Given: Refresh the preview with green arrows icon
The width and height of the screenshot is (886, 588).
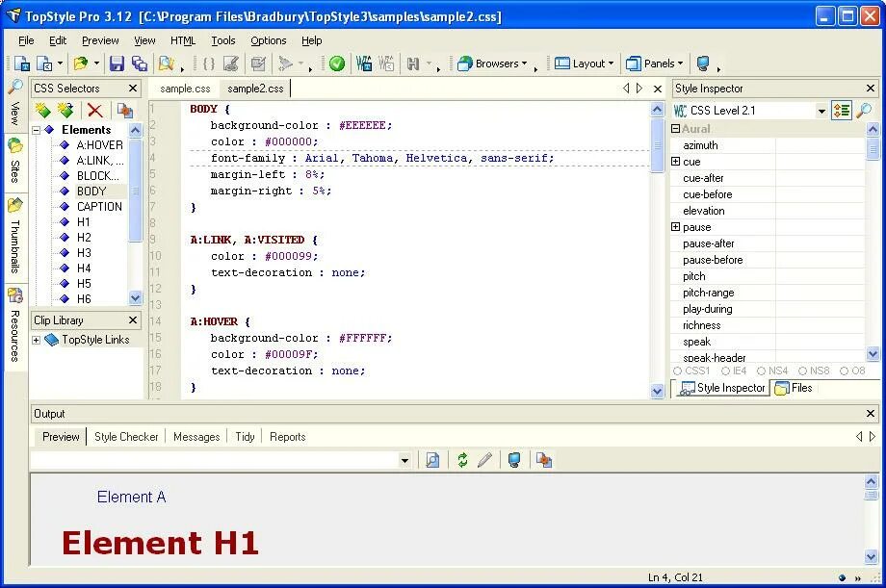Looking at the screenshot, I should tap(462, 460).
